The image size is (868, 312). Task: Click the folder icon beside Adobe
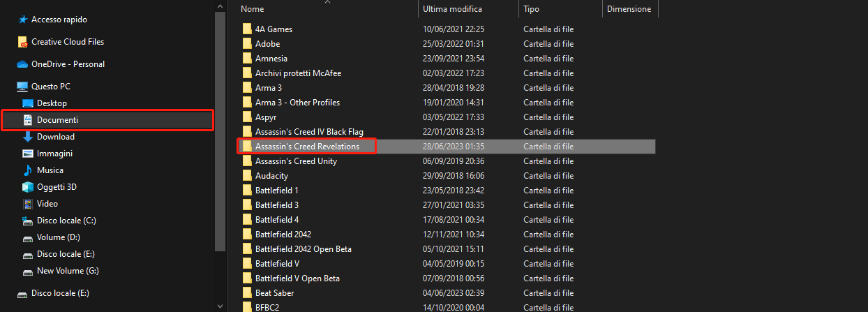click(247, 44)
